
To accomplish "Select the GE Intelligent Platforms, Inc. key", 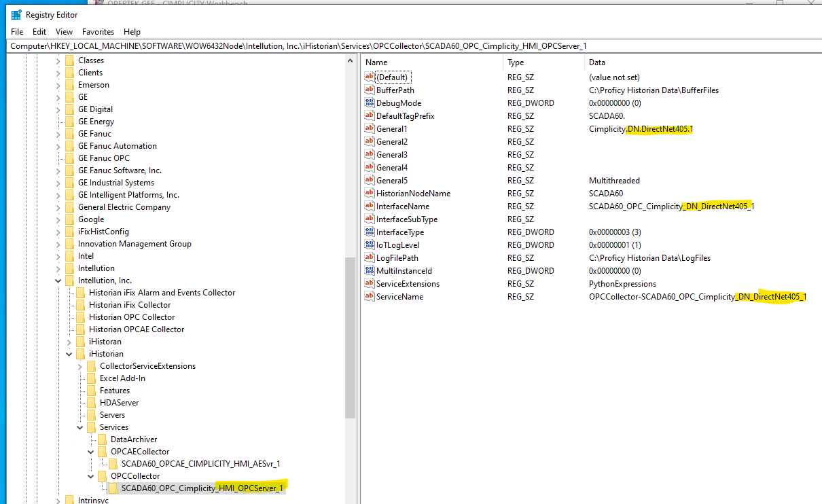I will click(x=128, y=195).
